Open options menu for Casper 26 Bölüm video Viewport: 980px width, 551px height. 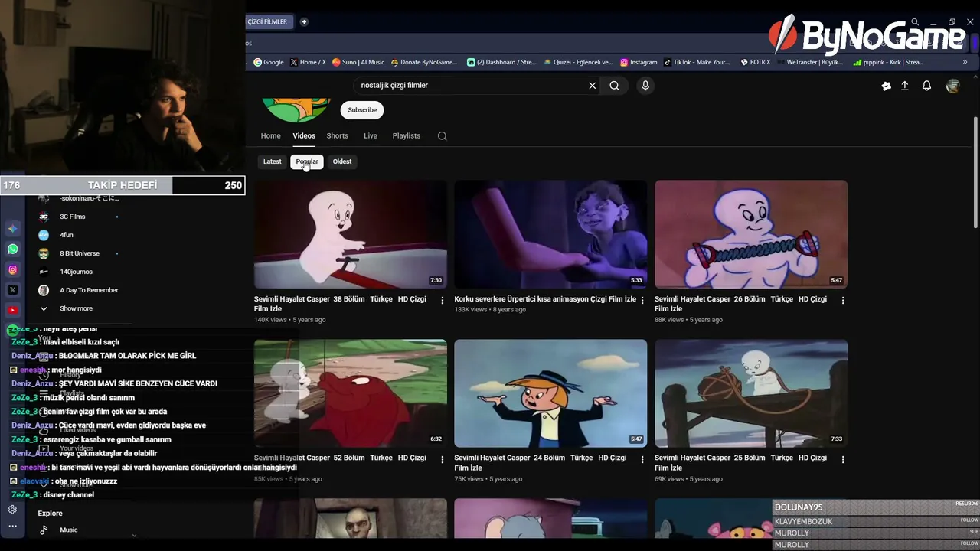pyautogui.click(x=842, y=300)
